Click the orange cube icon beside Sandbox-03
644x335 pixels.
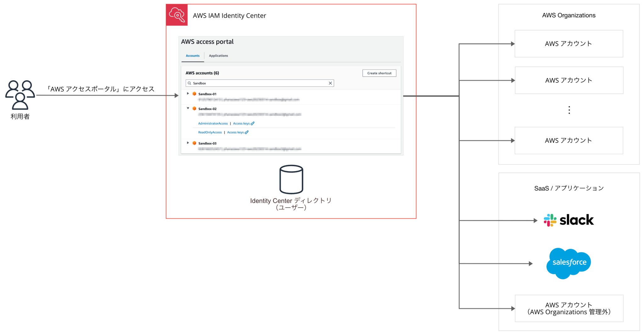[195, 143]
